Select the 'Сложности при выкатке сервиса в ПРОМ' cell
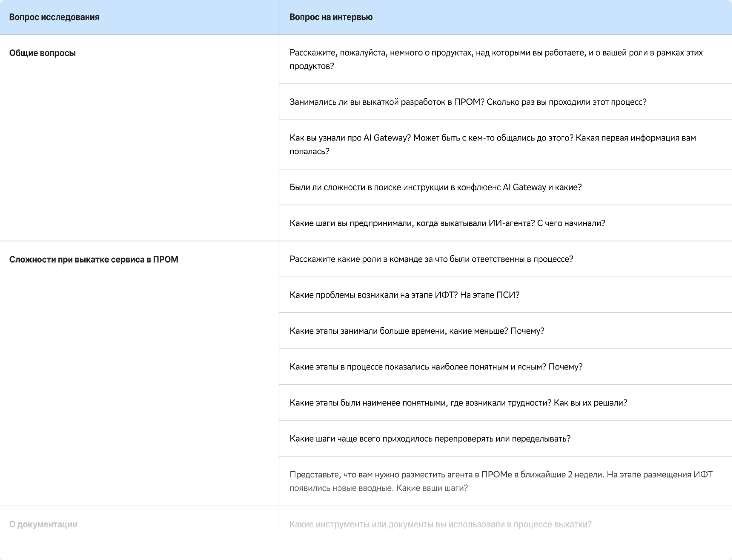This screenshot has height=560, width=732. pyautogui.click(x=94, y=259)
